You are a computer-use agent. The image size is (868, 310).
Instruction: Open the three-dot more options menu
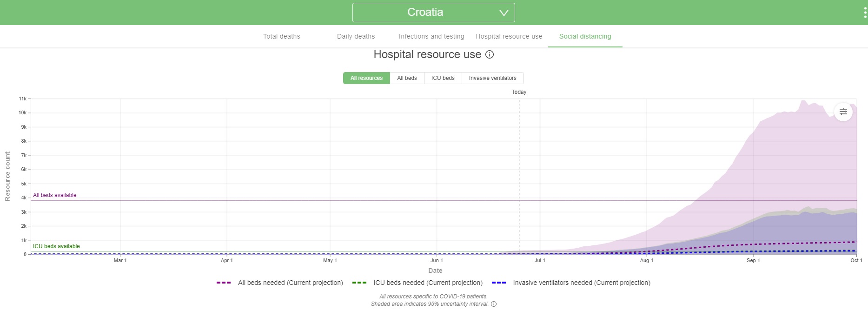[865, 13]
